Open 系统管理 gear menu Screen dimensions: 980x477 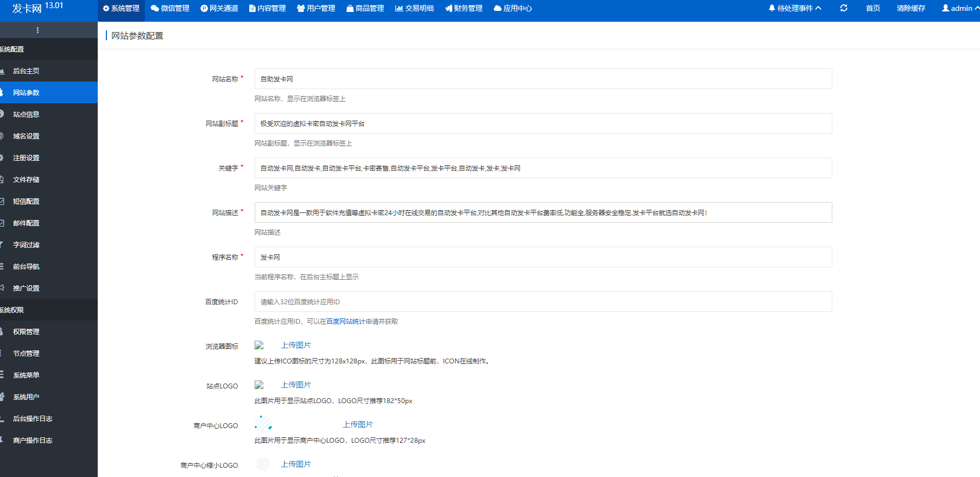tap(121, 8)
